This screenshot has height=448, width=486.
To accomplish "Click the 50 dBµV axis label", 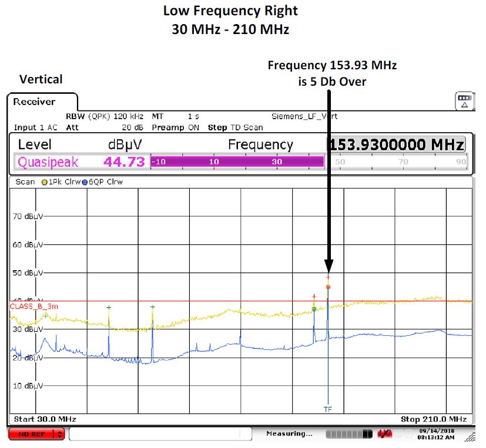I will pyautogui.click(x=28, y=273).
